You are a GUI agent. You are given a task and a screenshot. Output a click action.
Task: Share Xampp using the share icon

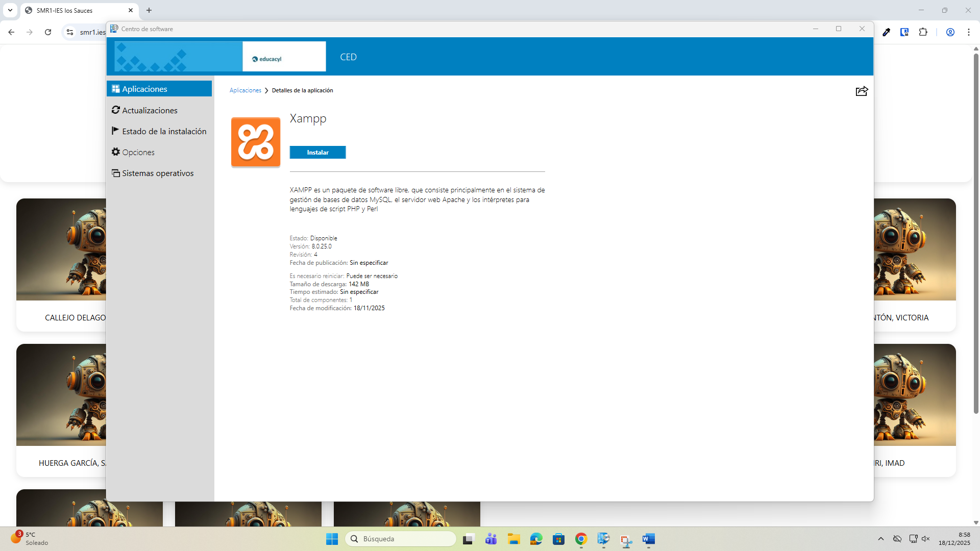[x=862, y=91]
